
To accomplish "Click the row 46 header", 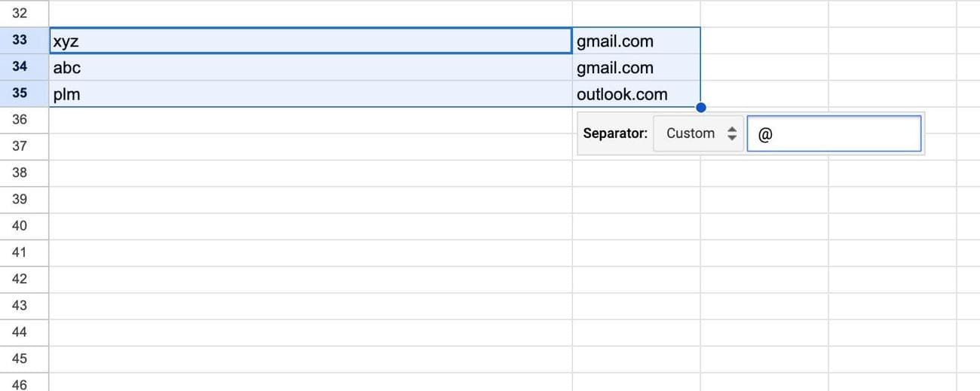I will point(20,384).
